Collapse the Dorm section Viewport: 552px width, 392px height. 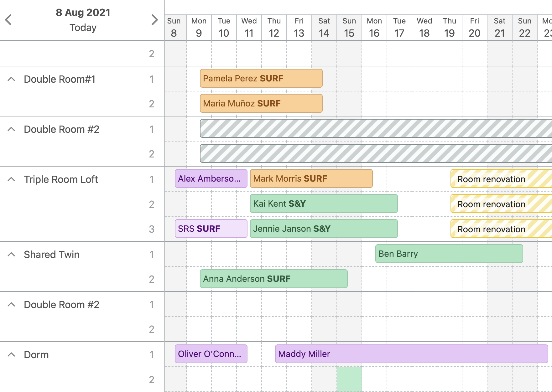12,354
